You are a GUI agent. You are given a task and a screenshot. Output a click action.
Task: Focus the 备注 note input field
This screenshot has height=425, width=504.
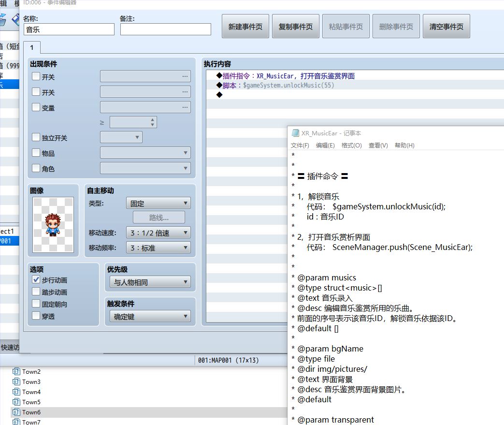tap(166, 29)
